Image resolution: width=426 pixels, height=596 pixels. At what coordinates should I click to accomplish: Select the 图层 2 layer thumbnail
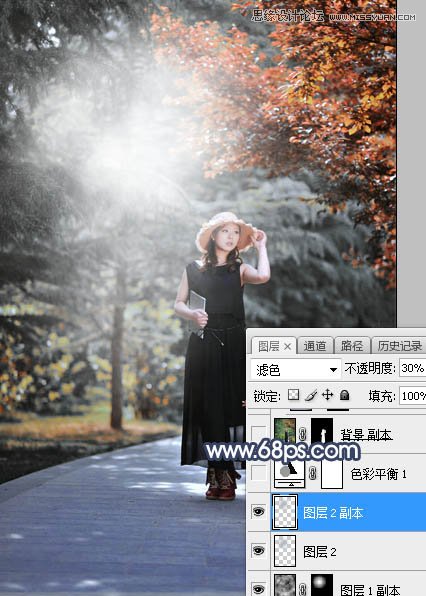point(285,551)
